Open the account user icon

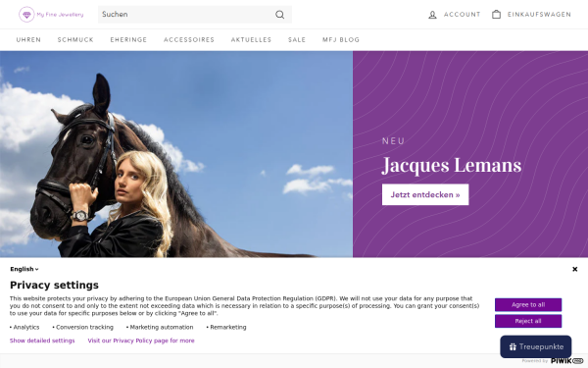(x=432, y=15)
